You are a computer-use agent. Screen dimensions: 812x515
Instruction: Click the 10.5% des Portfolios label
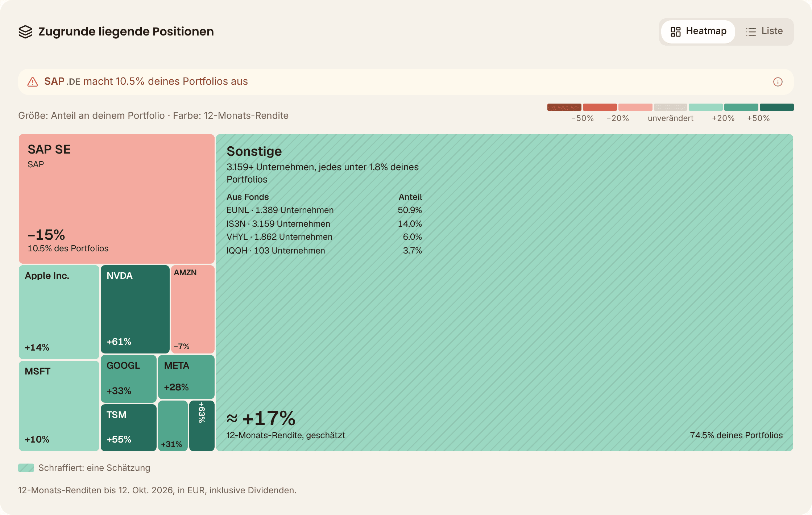(x=68, y=248)
